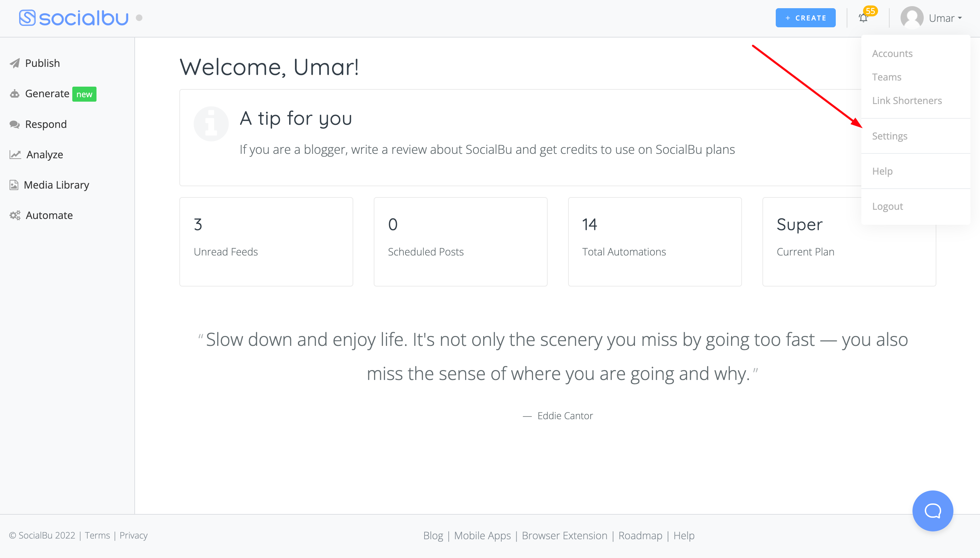Click the Generate robot icon
The width and height of the screenshot is (980, 558).
pyautogui.click(x=15, y=94)
